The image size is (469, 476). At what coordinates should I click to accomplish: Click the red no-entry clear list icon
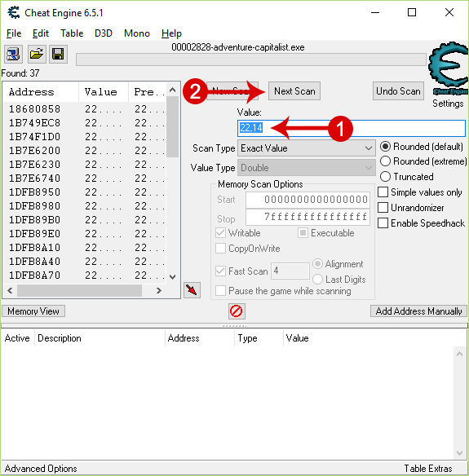pos(237,311)
